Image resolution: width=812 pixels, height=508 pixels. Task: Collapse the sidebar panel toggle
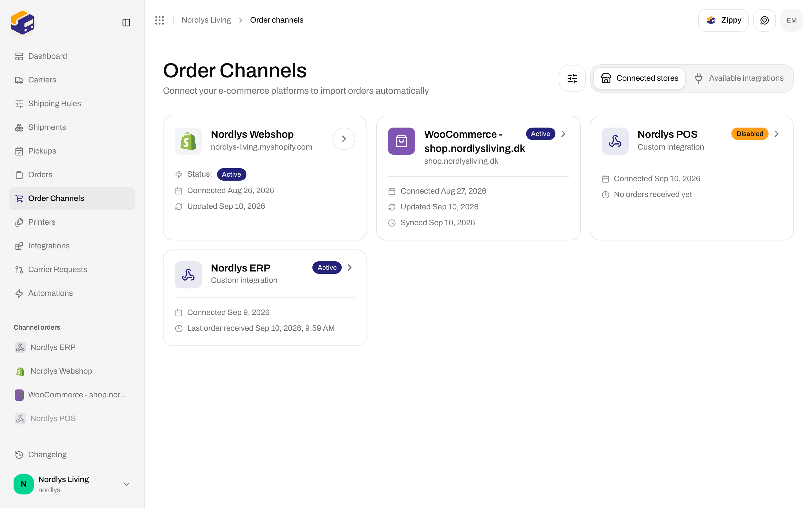pos(126,23)
